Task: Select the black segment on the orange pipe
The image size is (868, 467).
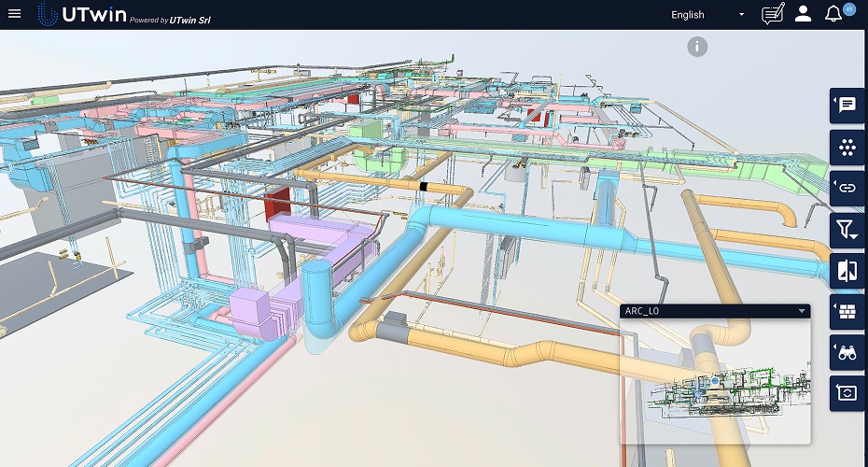Action: click(x=424, y=187)
